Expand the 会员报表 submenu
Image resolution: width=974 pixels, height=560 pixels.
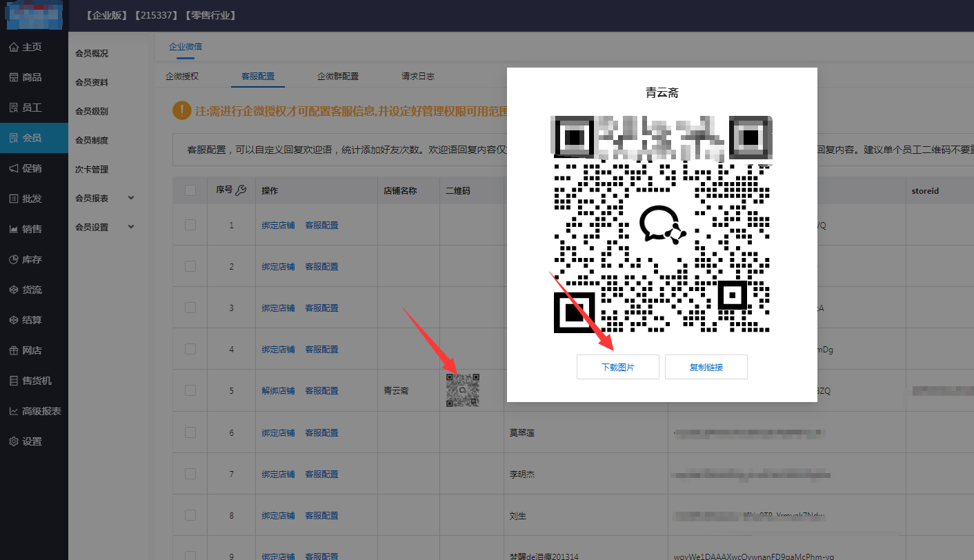click(x=105, y=198)
